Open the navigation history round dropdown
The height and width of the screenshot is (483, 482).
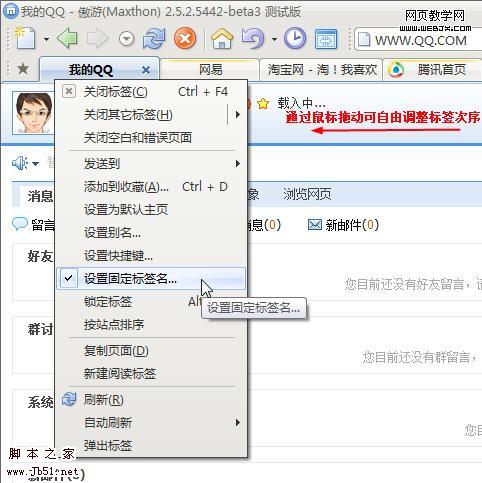coord(127,39)
